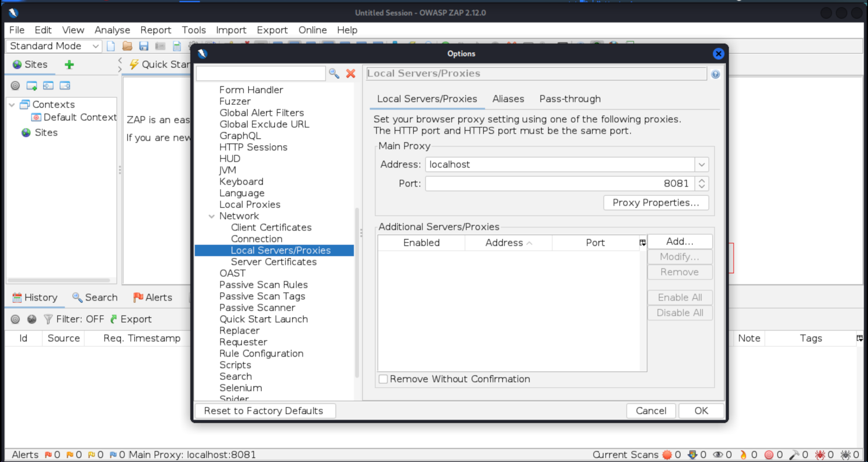Select Server Certificates in options tree
868x462 pixels.
point(274,262)
